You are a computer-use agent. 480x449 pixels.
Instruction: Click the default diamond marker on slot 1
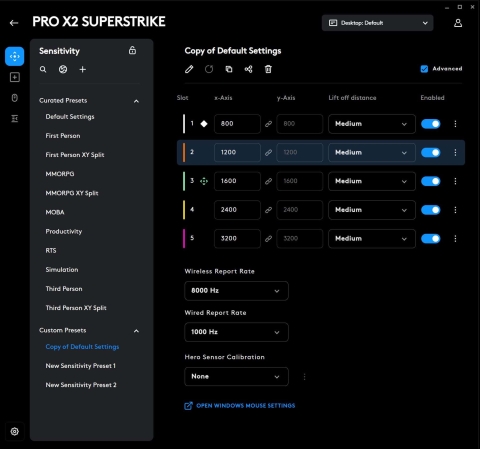[204, 124]
